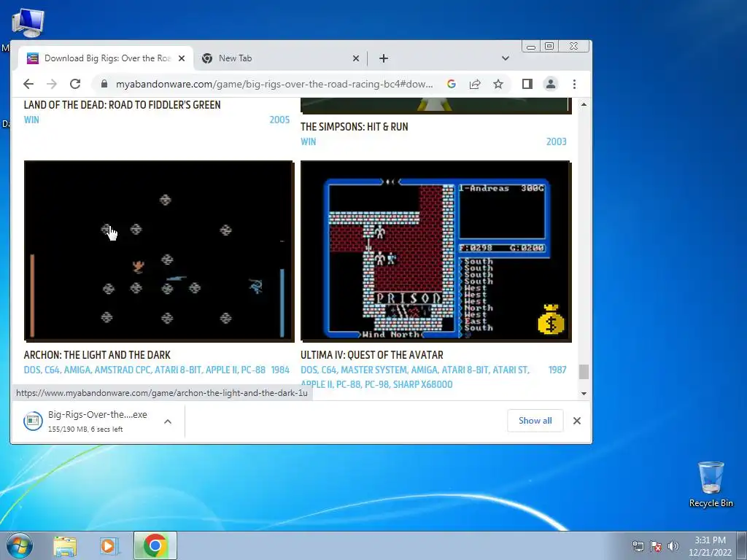
Task: Click year 1984 for Archon
Action: tap(280, 370)
